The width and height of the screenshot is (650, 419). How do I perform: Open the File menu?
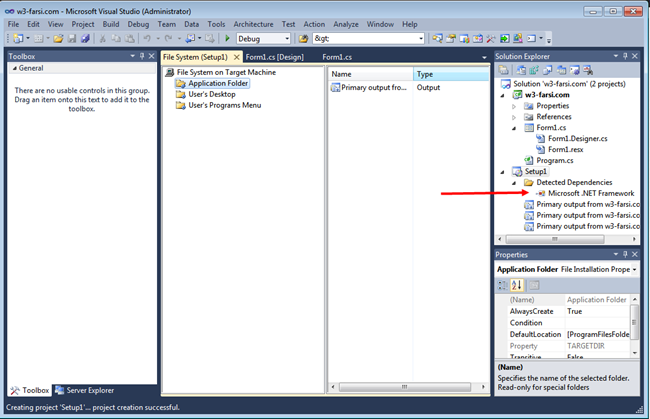[13, 24]
